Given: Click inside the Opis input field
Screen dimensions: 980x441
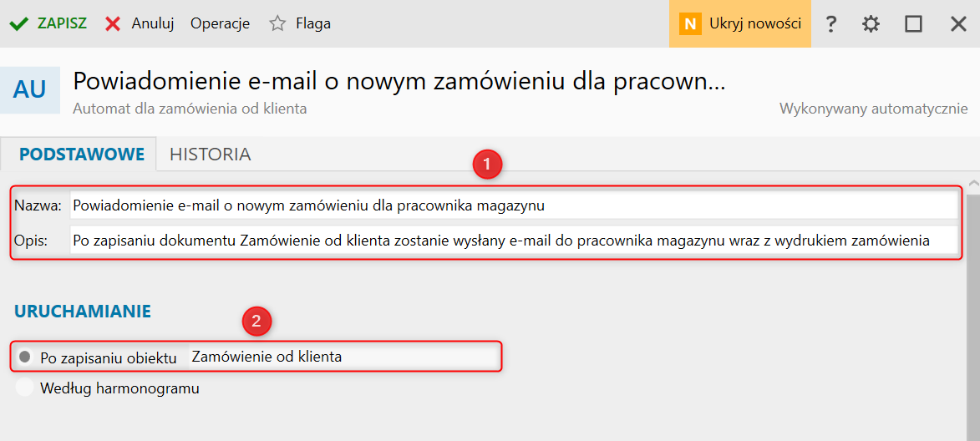Looking at the screenshot, I should coord(514,240).
